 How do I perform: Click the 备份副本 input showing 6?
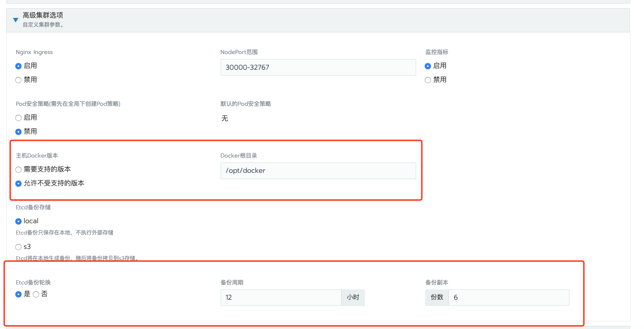(x=508, y=297)
